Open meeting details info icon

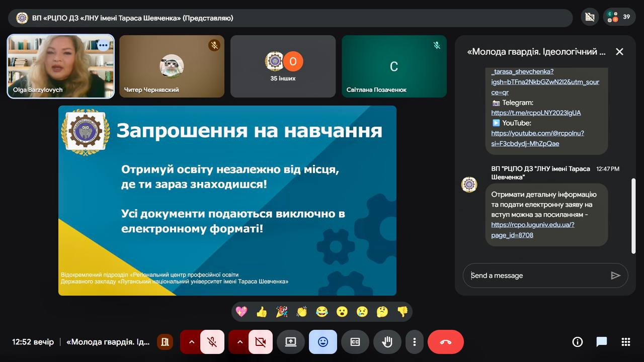tap(578, 342)
